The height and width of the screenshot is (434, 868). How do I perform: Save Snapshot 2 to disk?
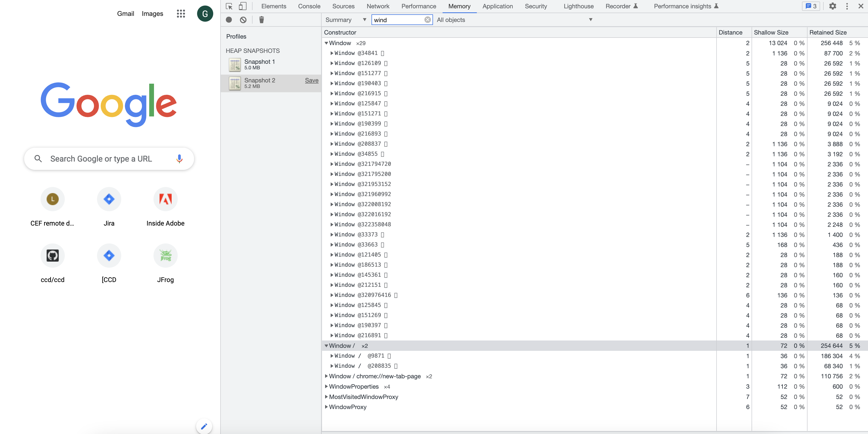click(312, 80)
